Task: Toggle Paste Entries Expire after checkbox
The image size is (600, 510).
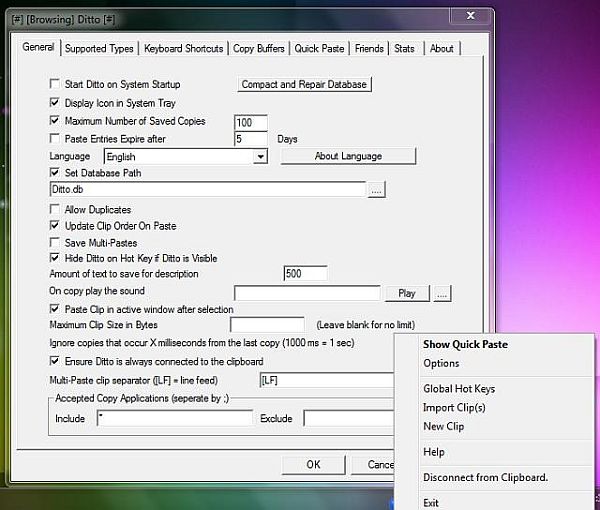Action: tap(55, 138)
